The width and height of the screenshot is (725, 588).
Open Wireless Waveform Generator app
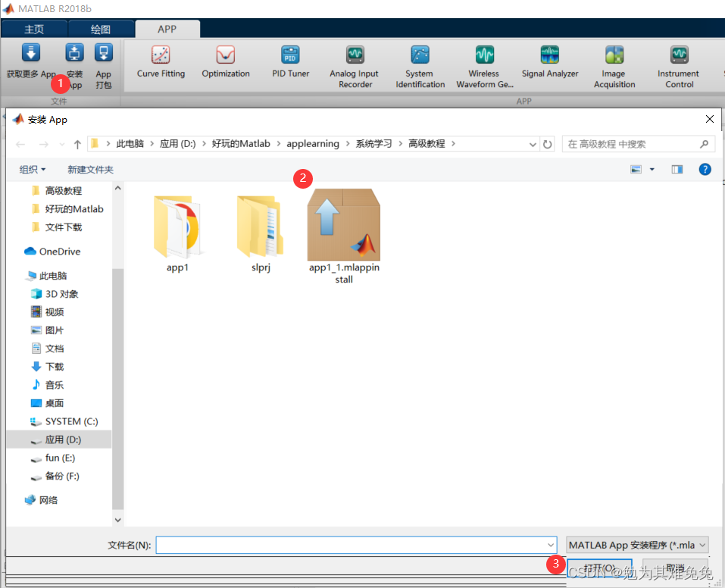(x=485, y=67)
